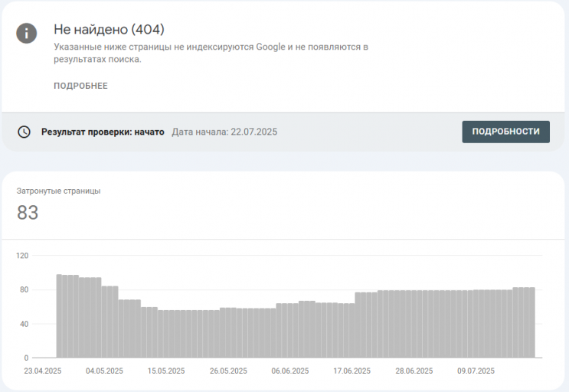
Task: Click the 17.06.2025 date label
Action: coord(352,371)
